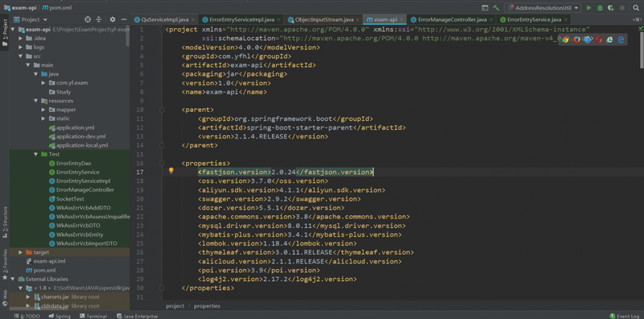Expand the com.yf.exam package
This screenshot has height=319, width=644.
(x=43, y=83)
